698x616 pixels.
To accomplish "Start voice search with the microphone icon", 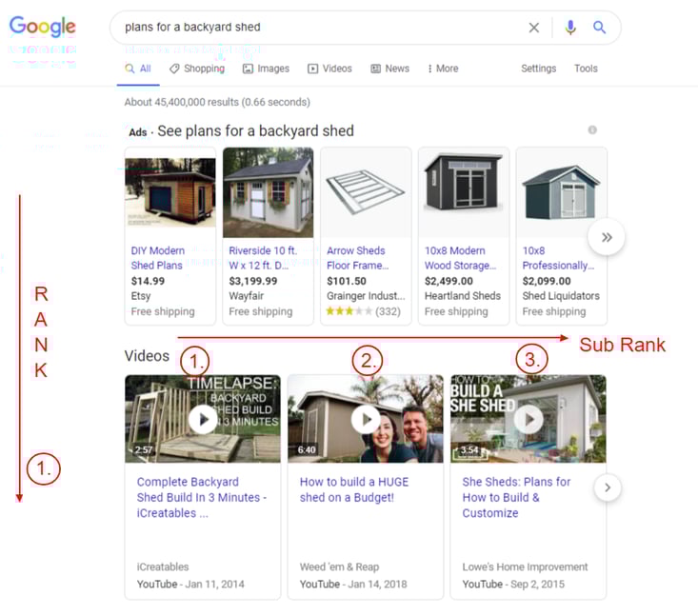I will click(x=570, y=28).
